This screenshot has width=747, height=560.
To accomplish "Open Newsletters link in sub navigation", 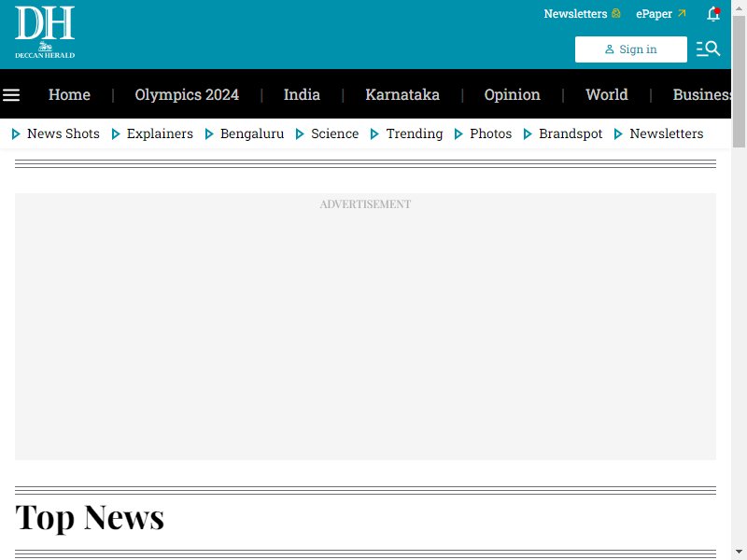I will point(666,133).
